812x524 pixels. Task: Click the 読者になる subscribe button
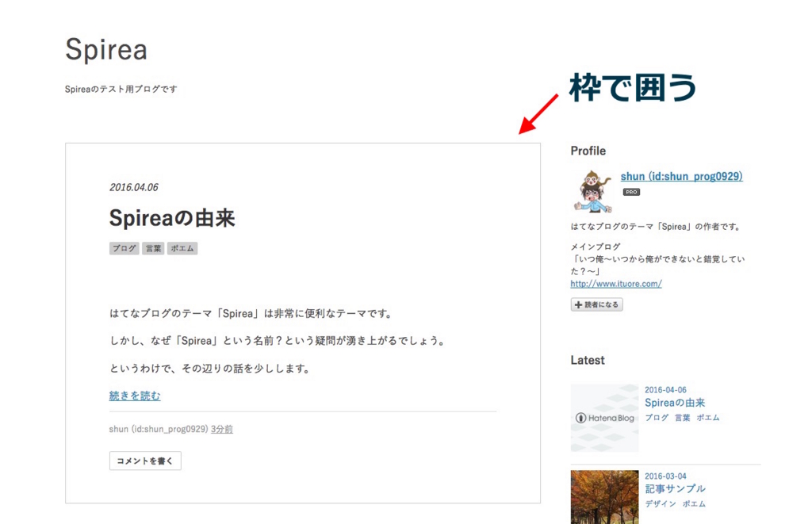596,305
